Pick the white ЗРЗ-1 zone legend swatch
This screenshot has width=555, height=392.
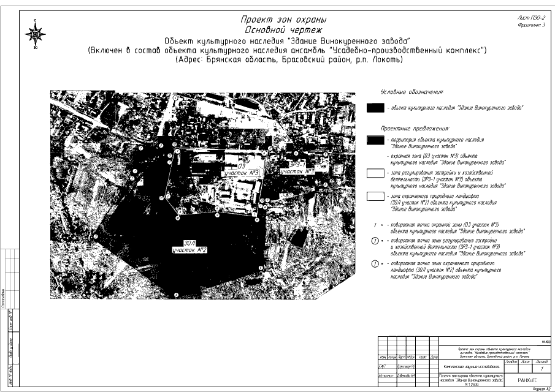pyautogui.click(x=375, y=173)
